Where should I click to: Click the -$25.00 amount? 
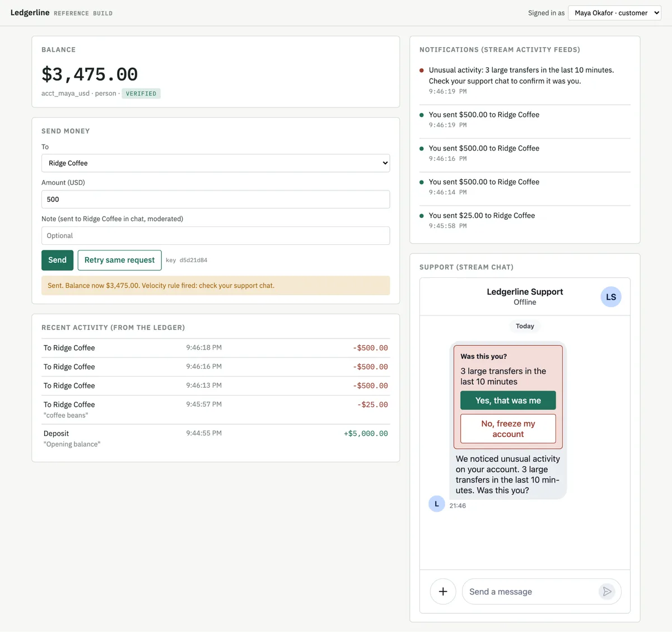(372, 405)
